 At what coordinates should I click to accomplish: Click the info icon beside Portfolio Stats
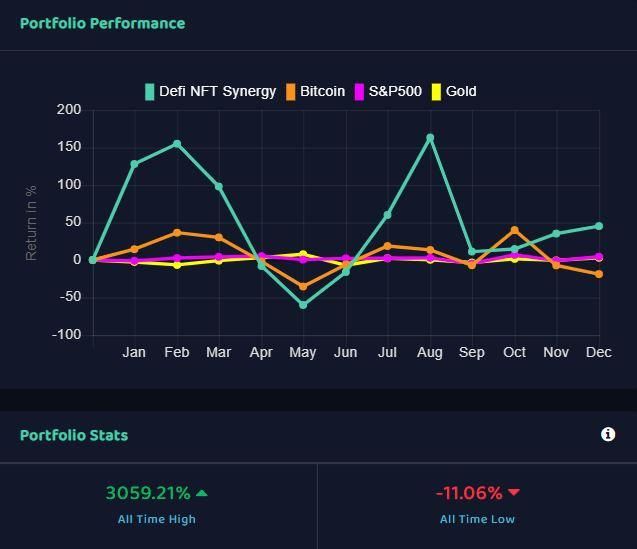[x=608, y=434]
